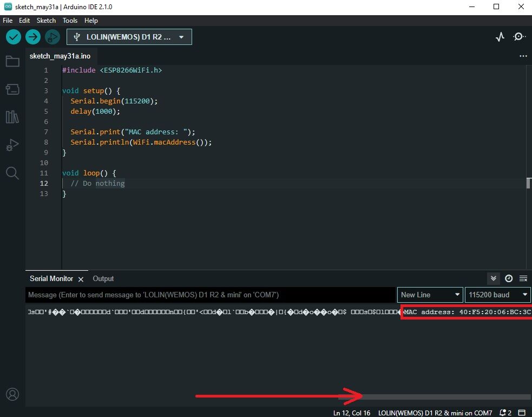
Task: Start debugging with the debug toolbar icon
Action: pos(52,36)
